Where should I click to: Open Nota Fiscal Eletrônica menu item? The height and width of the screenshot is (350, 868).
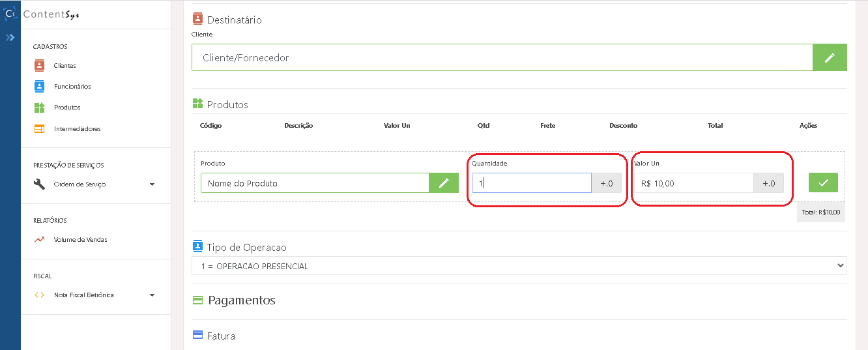coord(83,295)
